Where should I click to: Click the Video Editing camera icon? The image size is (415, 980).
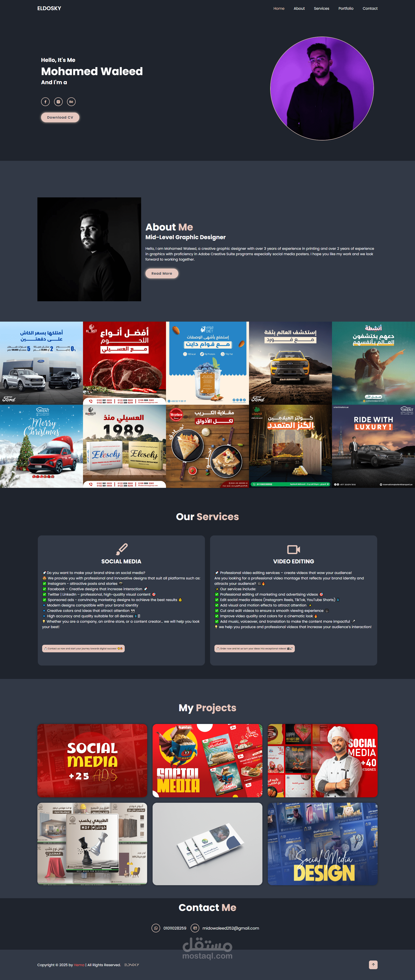293,549
